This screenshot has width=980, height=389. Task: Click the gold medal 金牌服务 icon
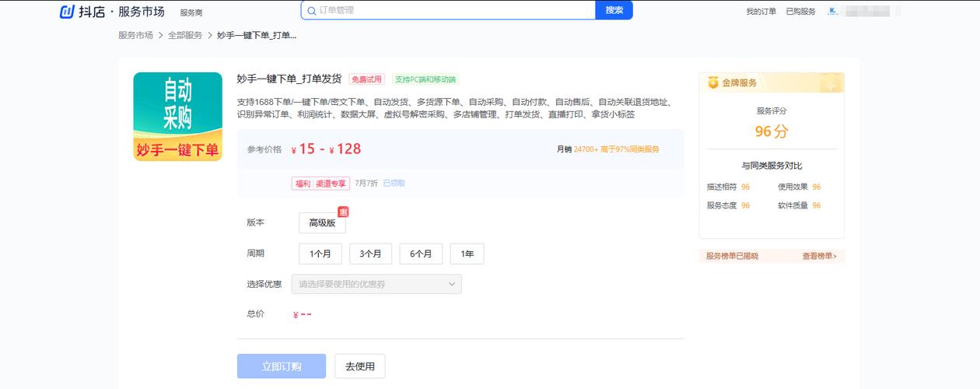[x=713, y=82]
